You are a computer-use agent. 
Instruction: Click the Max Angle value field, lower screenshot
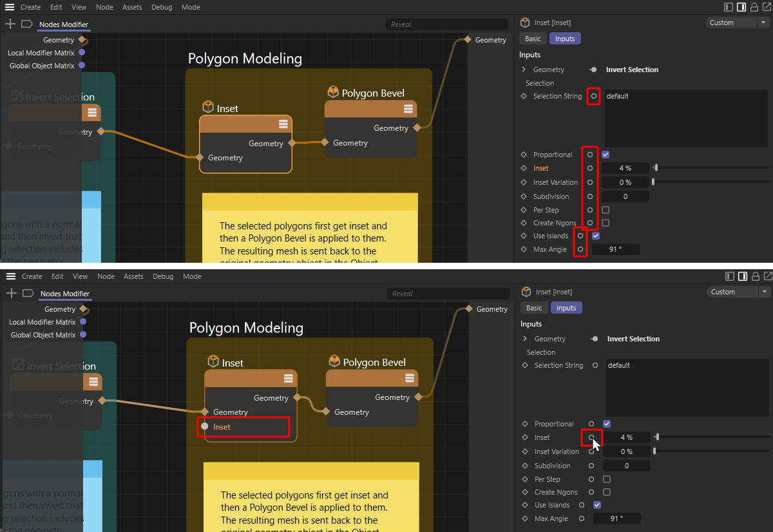617,518
